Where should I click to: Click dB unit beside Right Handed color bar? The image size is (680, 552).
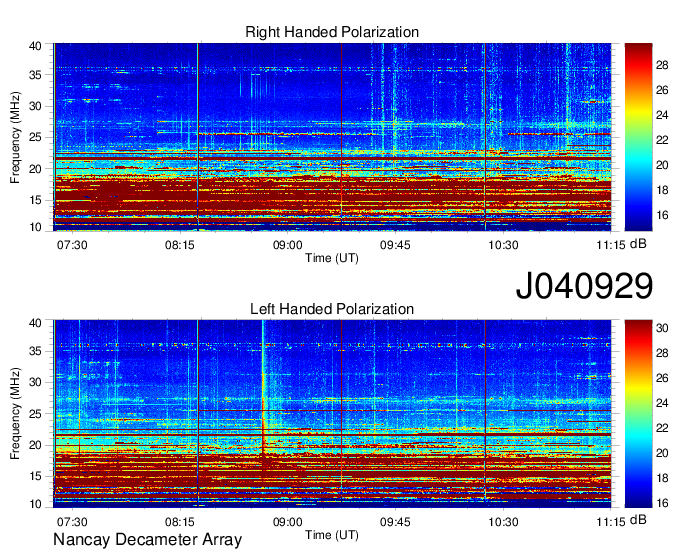tap(638, 244)
